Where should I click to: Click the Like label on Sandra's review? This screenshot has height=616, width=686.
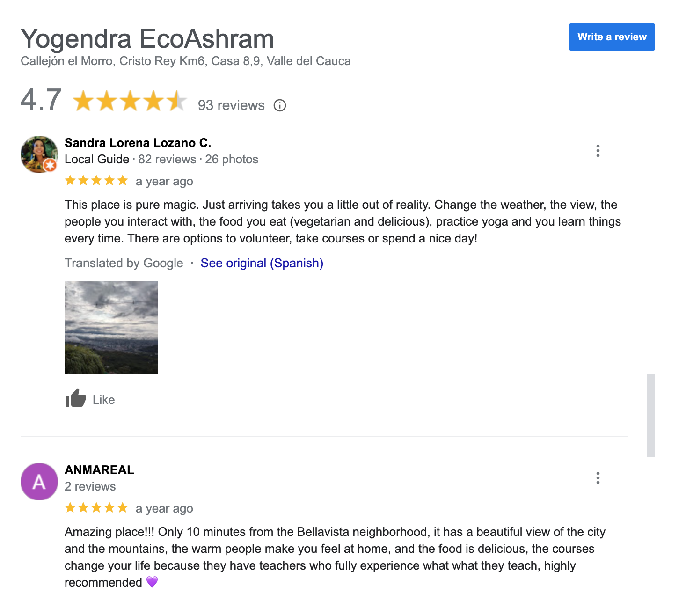pyautogui.click(x=103, y=400)
